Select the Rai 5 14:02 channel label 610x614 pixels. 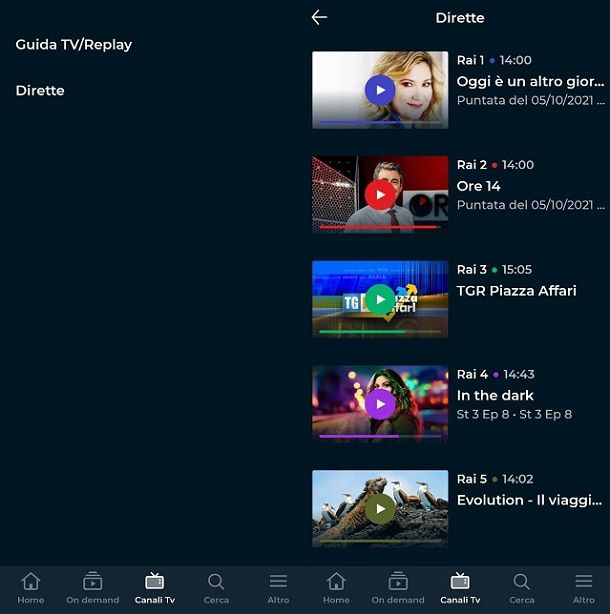coord(495,479)
